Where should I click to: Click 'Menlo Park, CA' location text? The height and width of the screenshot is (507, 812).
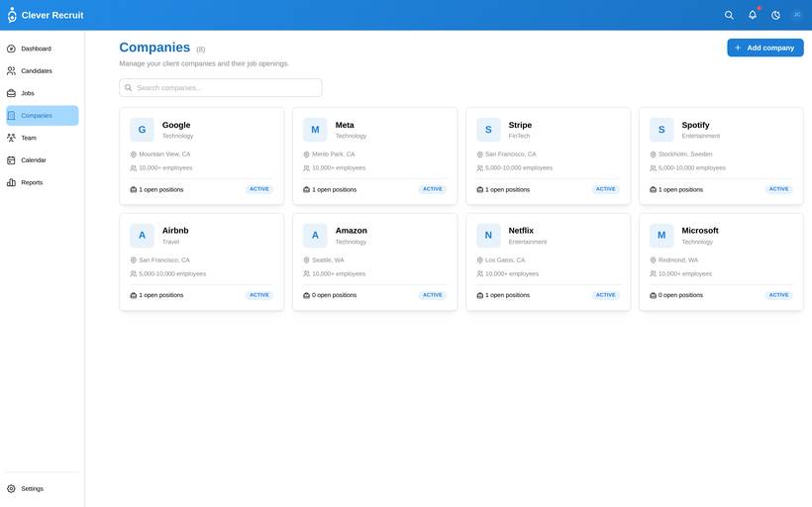tap(334, 154)
